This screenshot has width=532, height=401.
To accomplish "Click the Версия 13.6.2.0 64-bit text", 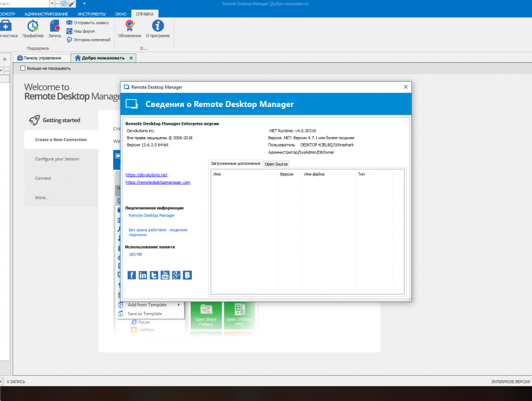I will tap(147, 145).
